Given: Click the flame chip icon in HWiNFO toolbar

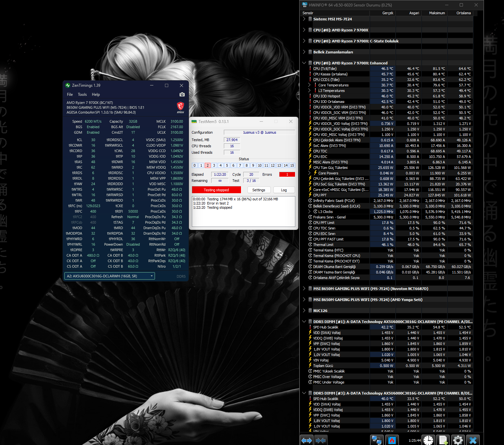Looking at the screenshot, I should tap(392, 440).
